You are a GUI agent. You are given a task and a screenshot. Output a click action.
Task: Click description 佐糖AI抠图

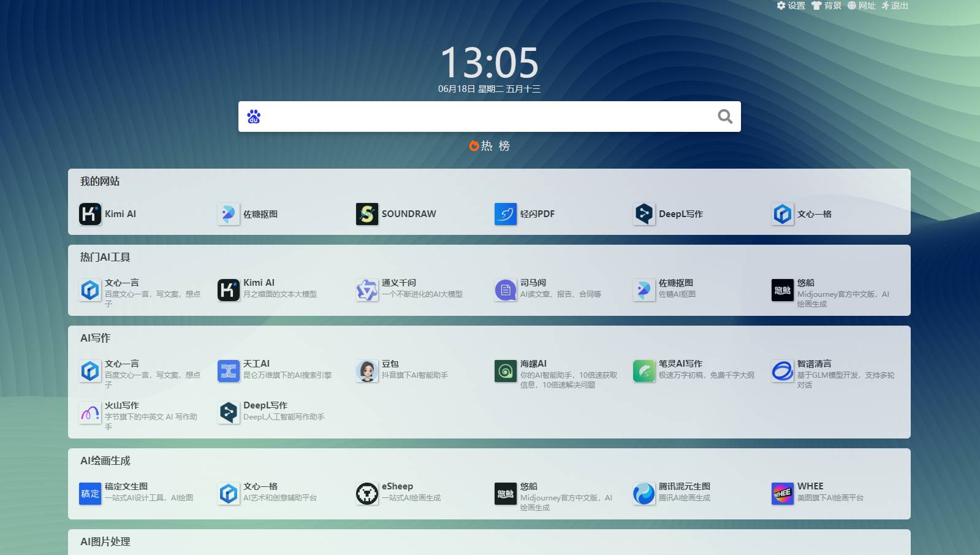(x=677, y=294)
